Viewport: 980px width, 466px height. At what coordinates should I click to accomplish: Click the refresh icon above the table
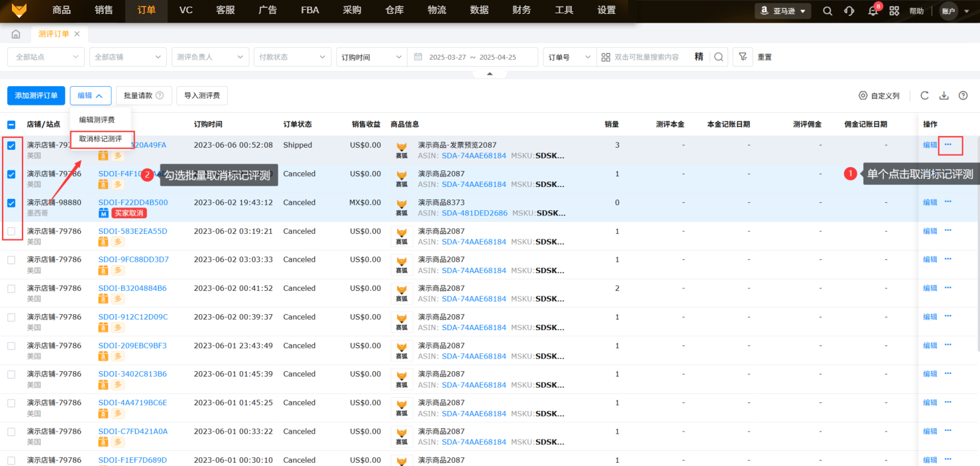[x=924, y=95]
